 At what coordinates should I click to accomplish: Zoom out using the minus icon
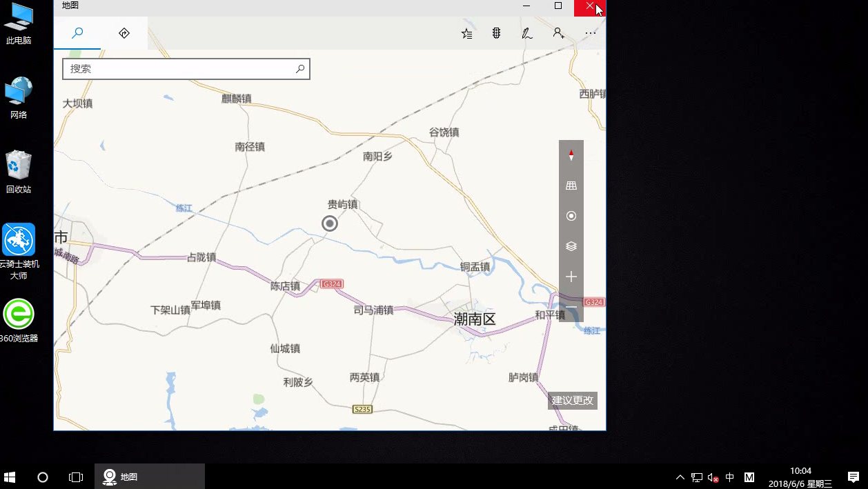click(x=571, y=306)
